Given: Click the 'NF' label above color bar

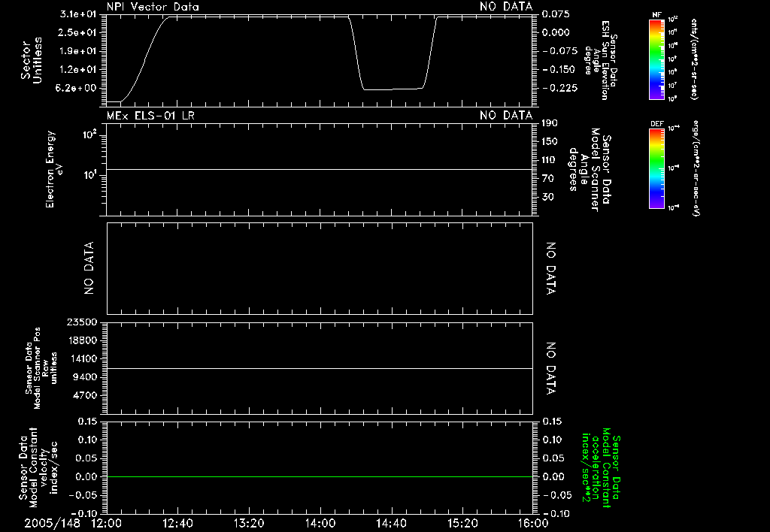Looking at the screenshot, I should pyautogui.click(x=656, y=15).
